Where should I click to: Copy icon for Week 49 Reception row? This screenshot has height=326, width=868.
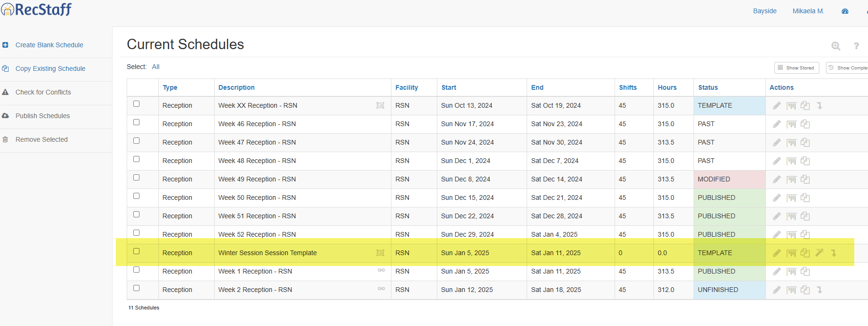click(x=805, y=180)
